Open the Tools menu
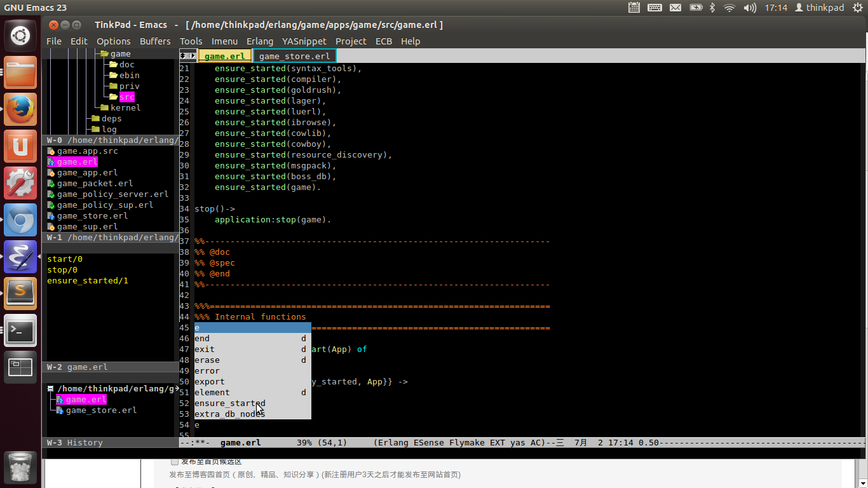 click(x=191, y=41)
